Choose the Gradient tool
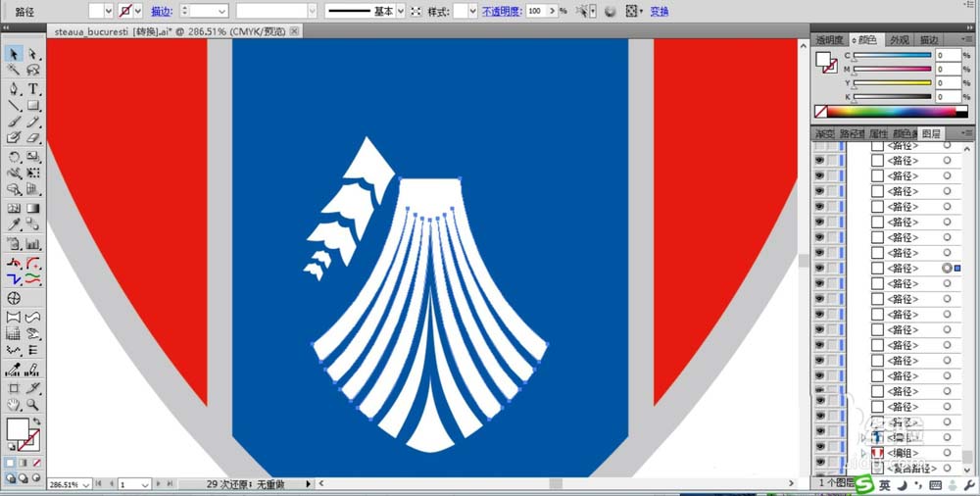980x496 pixels. click(x=33, y=208)
